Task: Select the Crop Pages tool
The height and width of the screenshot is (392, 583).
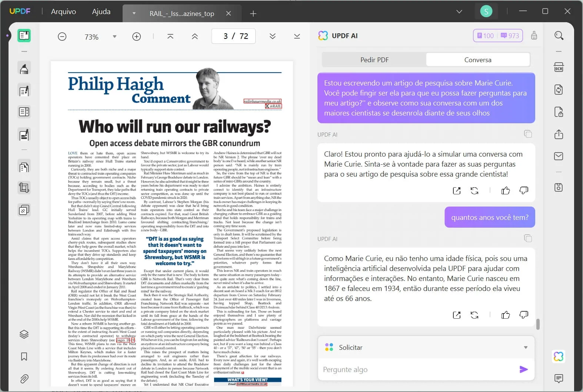Action: pyautogui.click(x=24, y=188)
